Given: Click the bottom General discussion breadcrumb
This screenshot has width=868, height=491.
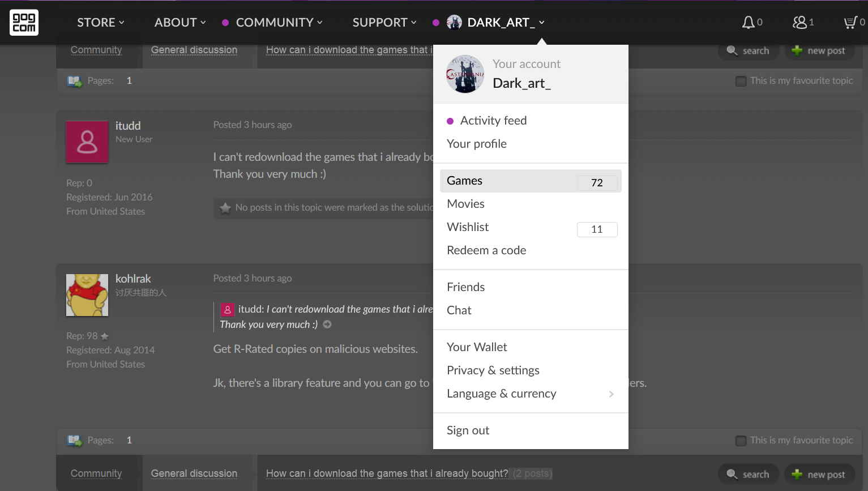Looking at the screenshot, I should click(194, 473).
